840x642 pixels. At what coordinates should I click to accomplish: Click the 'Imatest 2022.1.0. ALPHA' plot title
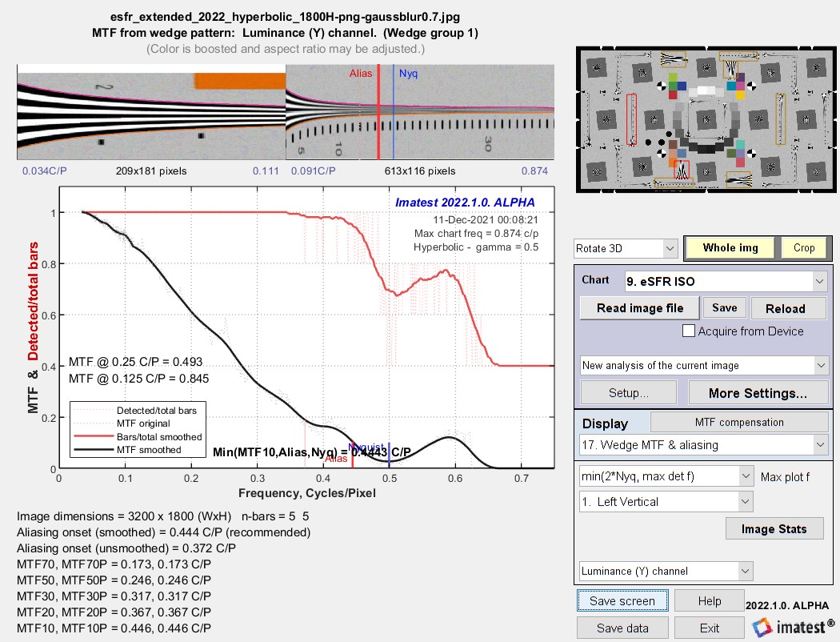click(465, 203)
